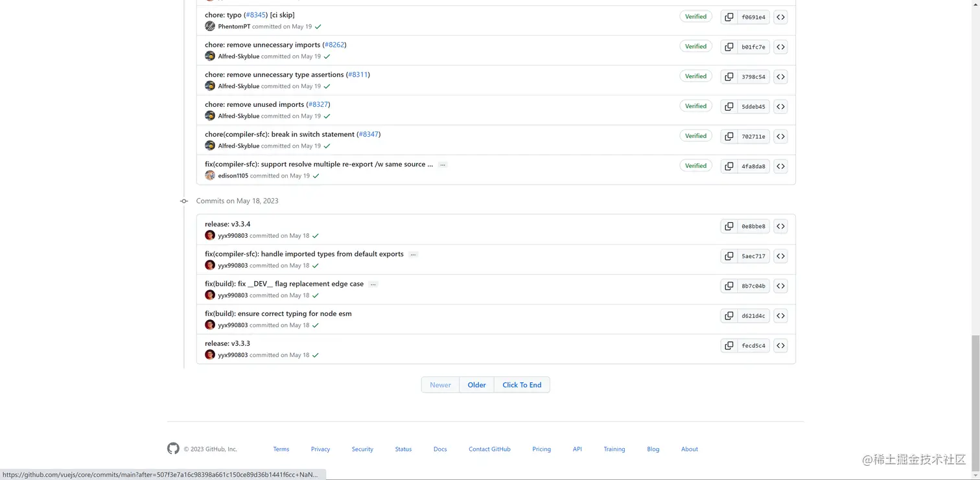Open commit hash 3798c54
The width and height of the screenshot is (980, 480).
[x=753, y=77]
